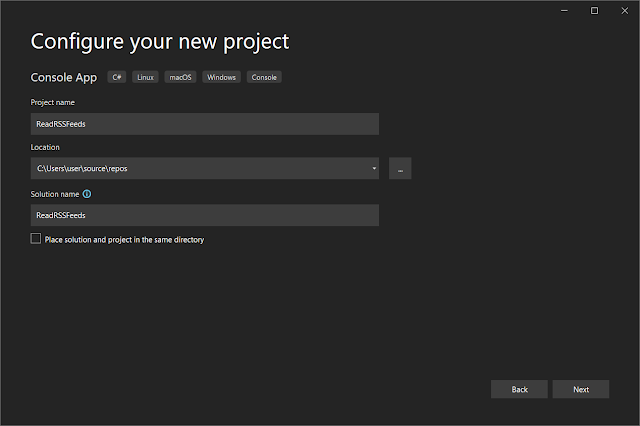Click the Linux platform tag

coord(145,77)
